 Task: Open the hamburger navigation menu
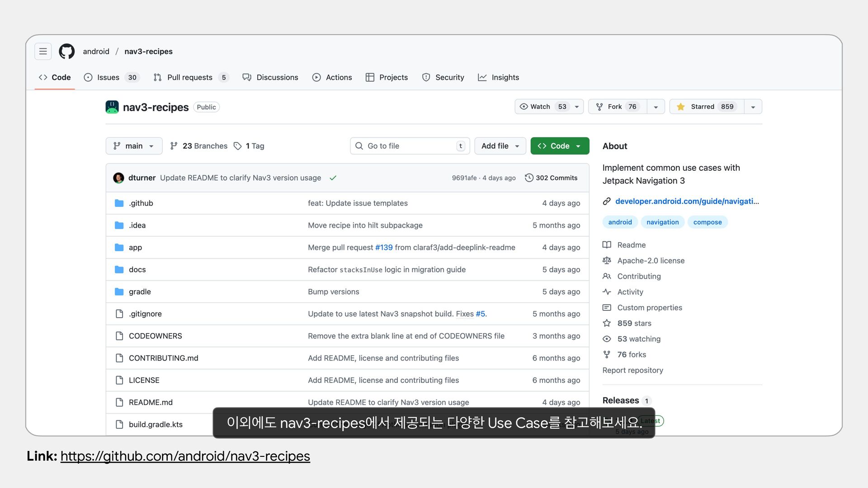pos(43,52)
